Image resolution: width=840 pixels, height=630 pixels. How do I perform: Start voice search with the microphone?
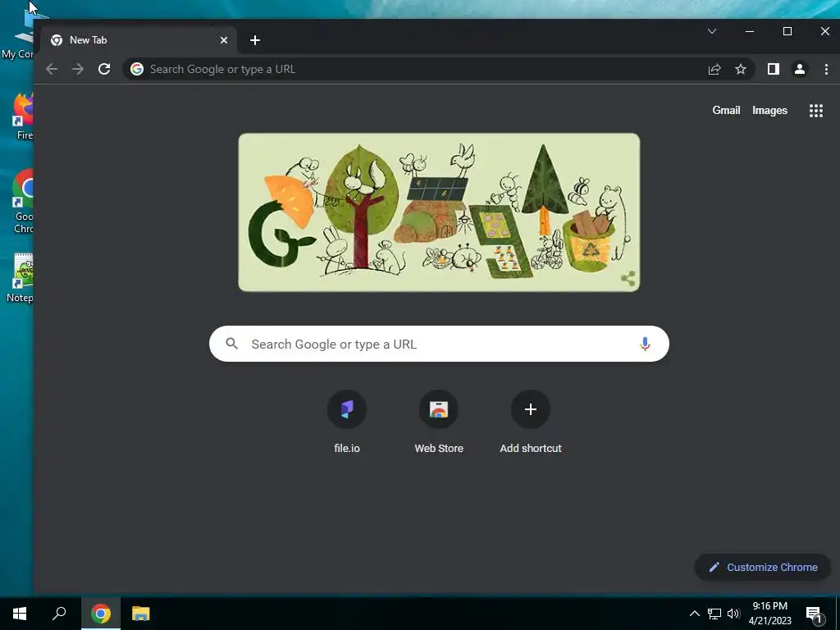tap(645, 344)
